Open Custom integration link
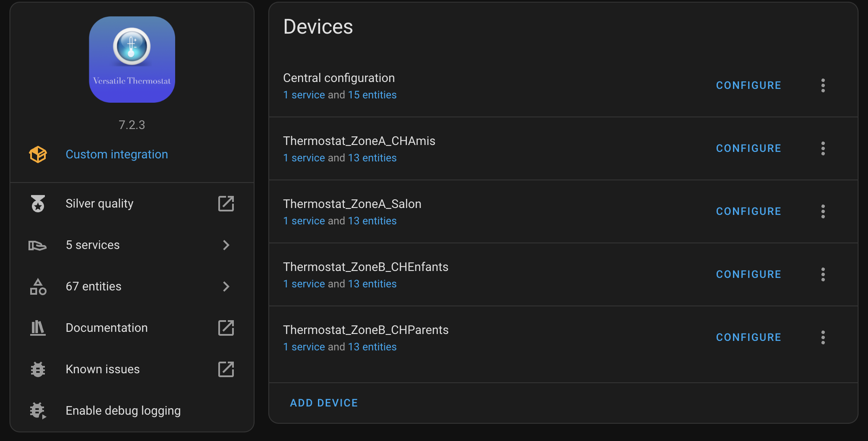Screen dimensions: 868x441 [117, 154]
